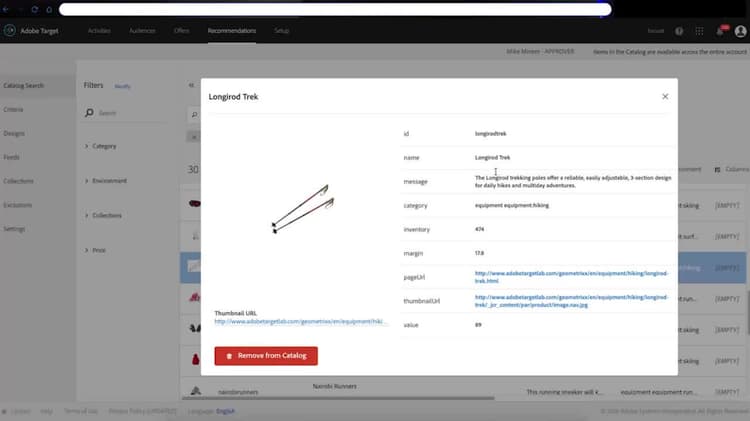
Task: Click the Nairobi Runners shoe thumbnail
Action: tap(195, 391)
